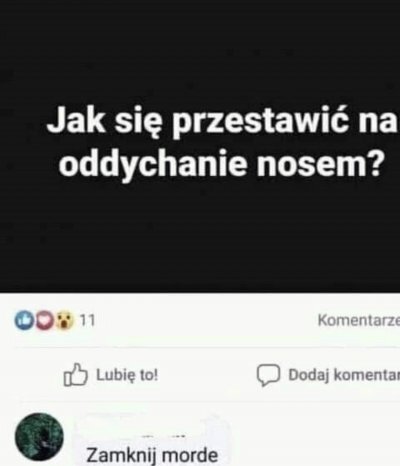Screen dimensions: 400x466
Task: Click the yellow wow reaction emoji
Action: click(x=64, y=320)
